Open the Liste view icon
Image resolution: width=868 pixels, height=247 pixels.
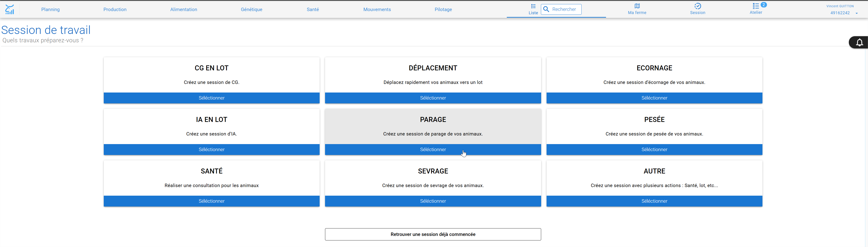(533, 6)
